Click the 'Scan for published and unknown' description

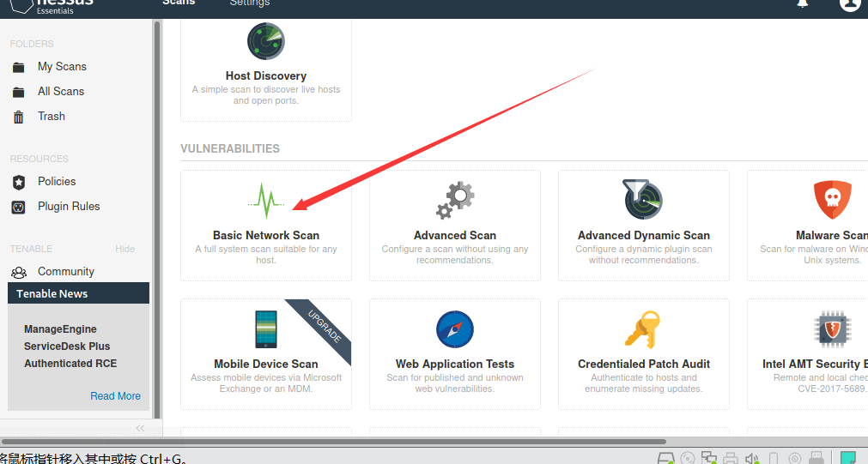[x=455, y=383]
